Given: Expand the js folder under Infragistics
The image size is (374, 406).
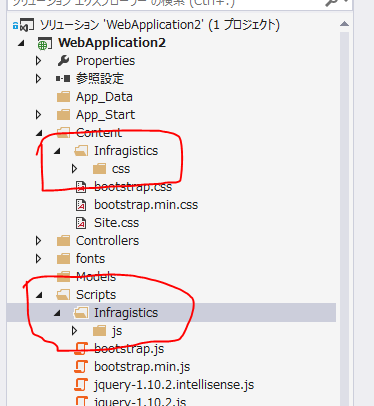Looking at the screenshot, I should coord(75,331).
